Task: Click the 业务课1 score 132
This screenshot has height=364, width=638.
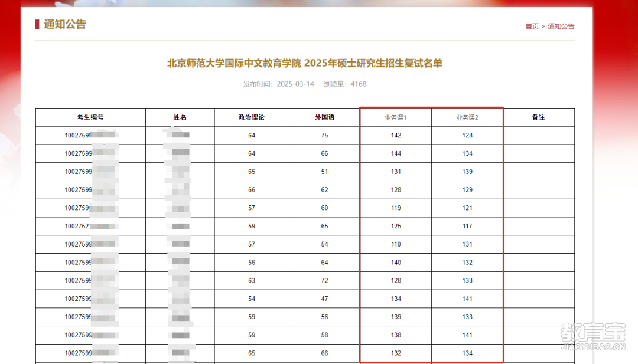Action: 396,353
